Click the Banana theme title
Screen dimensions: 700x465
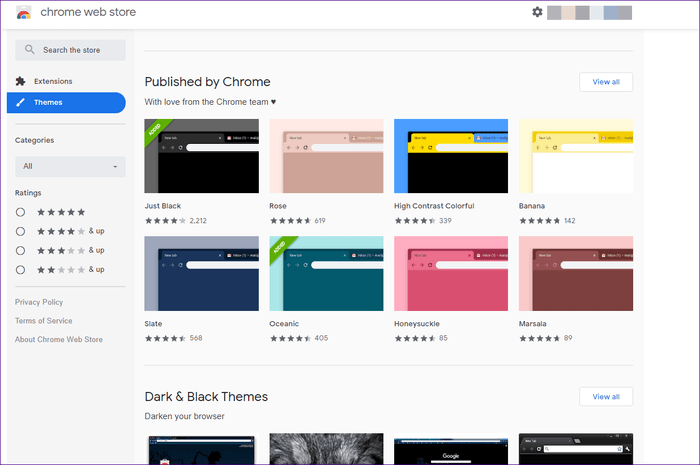click(532, 206)
